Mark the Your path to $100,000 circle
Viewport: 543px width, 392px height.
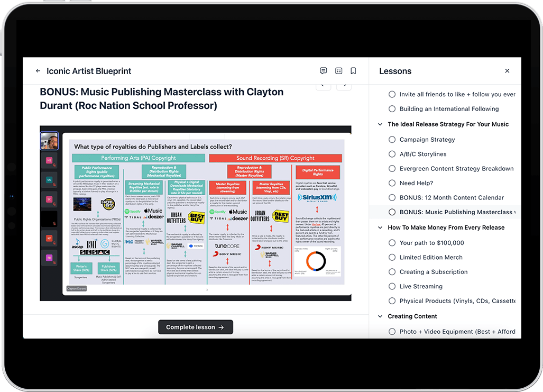[x=392, y=243]
